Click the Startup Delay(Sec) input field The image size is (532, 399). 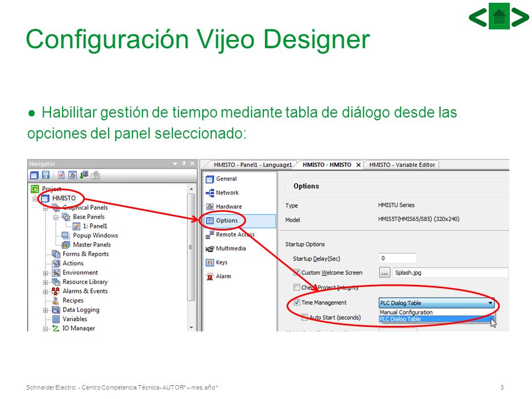(398, 258)
